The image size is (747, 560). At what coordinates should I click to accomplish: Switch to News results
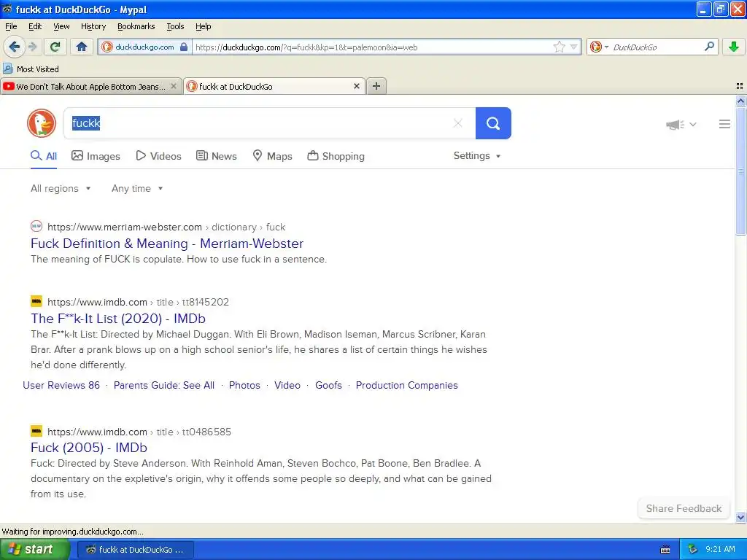pos(217,156)
